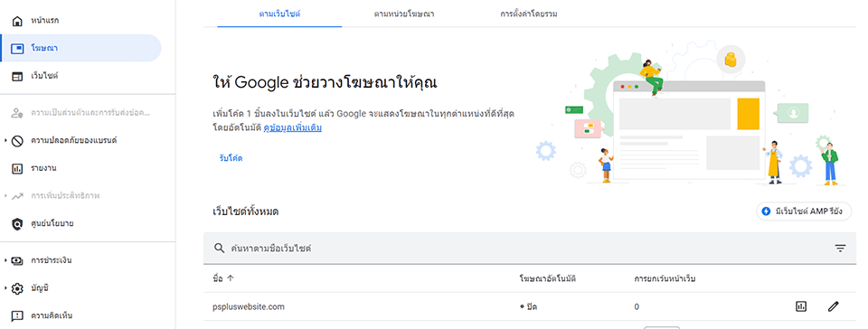Open the รายงาน reports chart icon
The height and width of the screenshot is (329, 868).
[x=17, y=169]
